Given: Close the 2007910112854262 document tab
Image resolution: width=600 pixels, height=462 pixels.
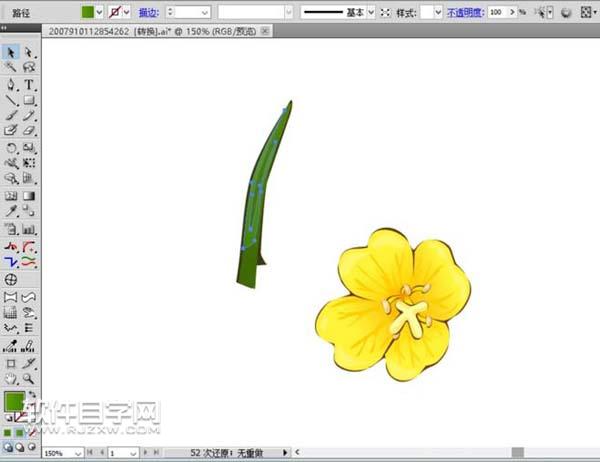Looking at the screenshot, I should click(x=265, y=30).
